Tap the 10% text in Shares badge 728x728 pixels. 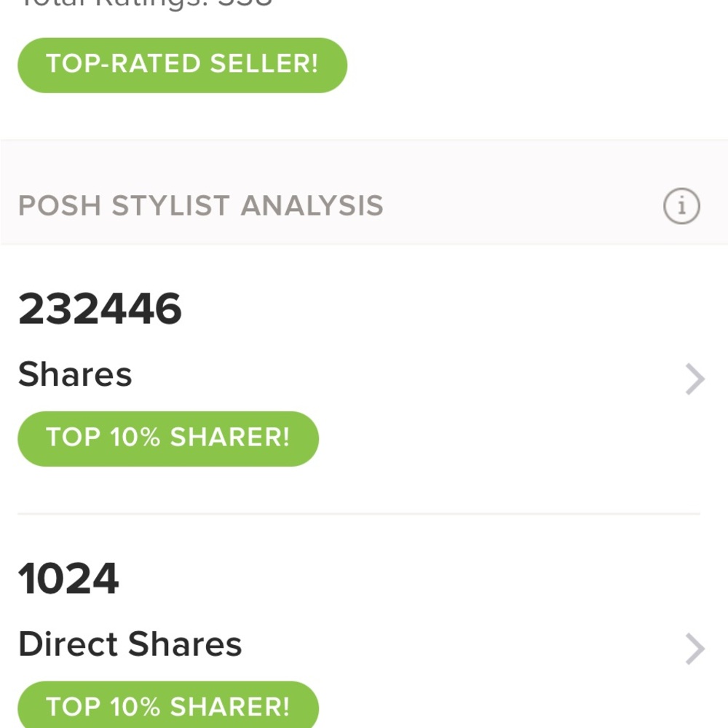point(135,438)
